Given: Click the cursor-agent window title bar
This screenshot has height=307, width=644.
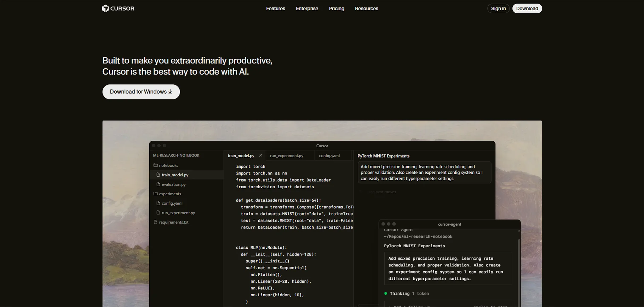Looking at the screenshot, I should [x=449, y=224].
